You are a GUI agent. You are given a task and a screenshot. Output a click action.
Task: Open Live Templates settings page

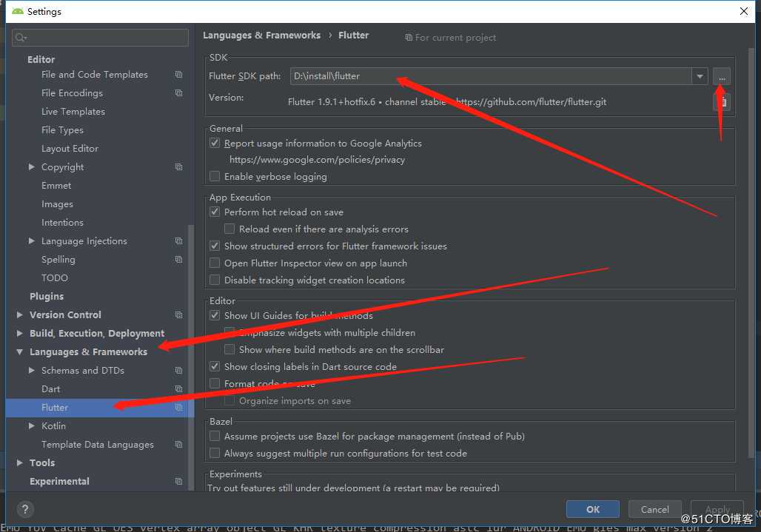point(73,112)
